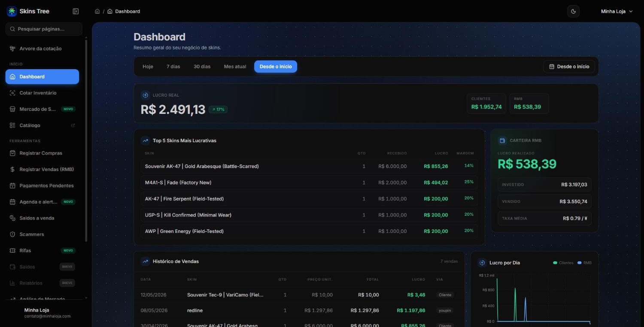The image size is (644, 327).
Task: Open the Mercado de S... store icon
Action: pyautogui.click(x=12, y=109)
